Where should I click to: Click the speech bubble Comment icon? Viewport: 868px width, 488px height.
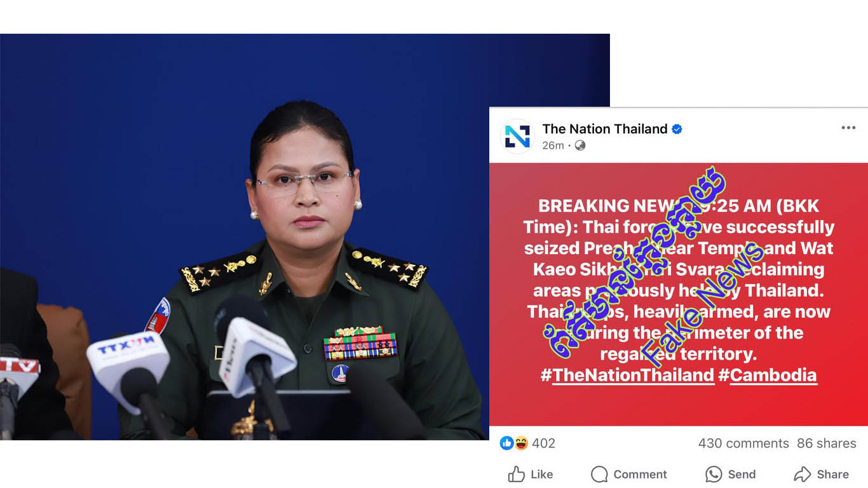tap(599, 474)
